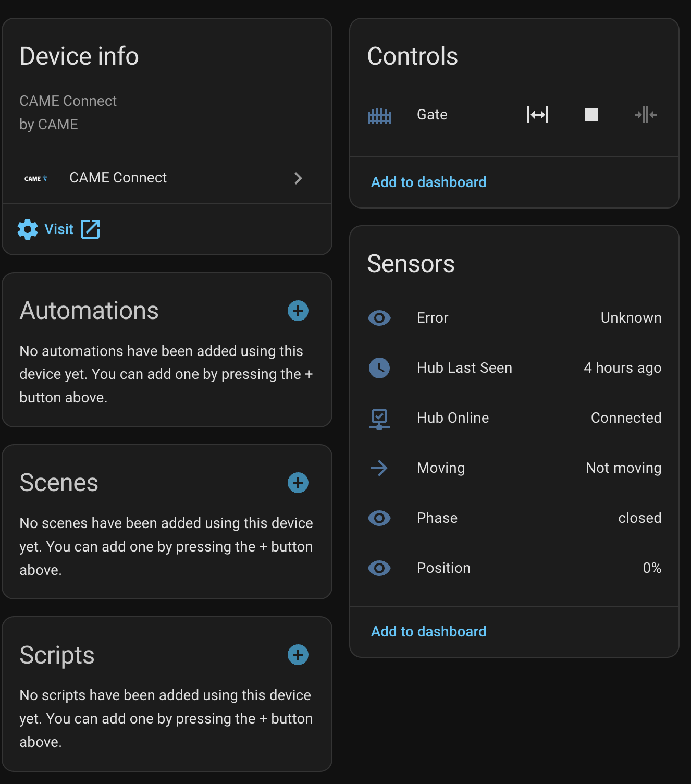
Task: Click the Moving sensor arrow icon
Action: pos(379,468)
